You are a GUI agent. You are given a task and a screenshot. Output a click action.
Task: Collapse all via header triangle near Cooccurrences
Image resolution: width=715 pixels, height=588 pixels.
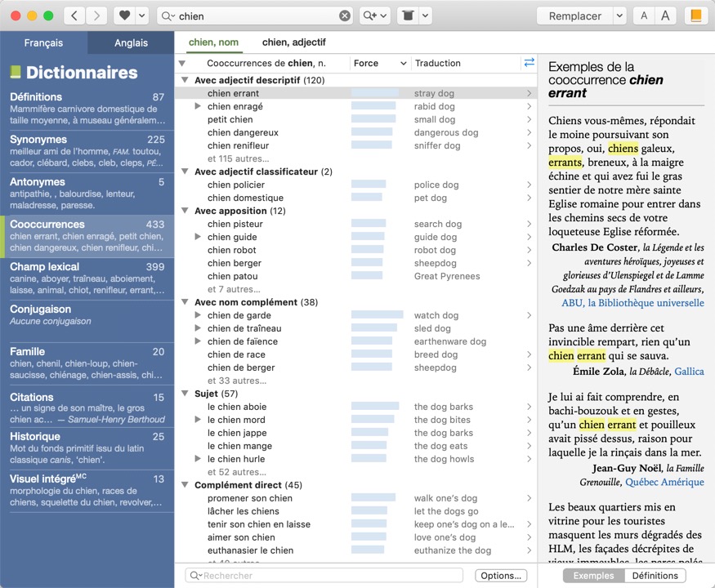tap(182, 64)
